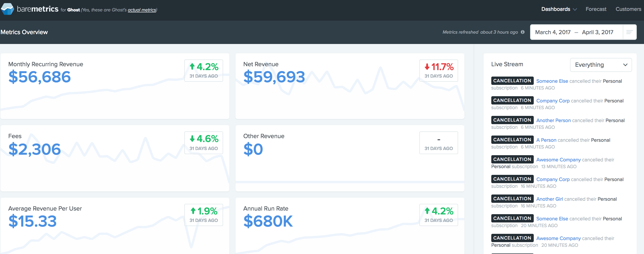Image resolution: width=644 pixels, height=254 pixels.
Task: Open the Fees metric title
Action: pos(15,136)
